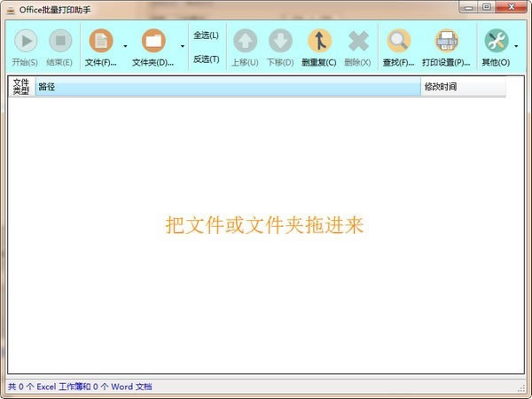Click the File Type (文件类型) column header
Viewport: 532px width, 399px height.
tap(21, 87)
